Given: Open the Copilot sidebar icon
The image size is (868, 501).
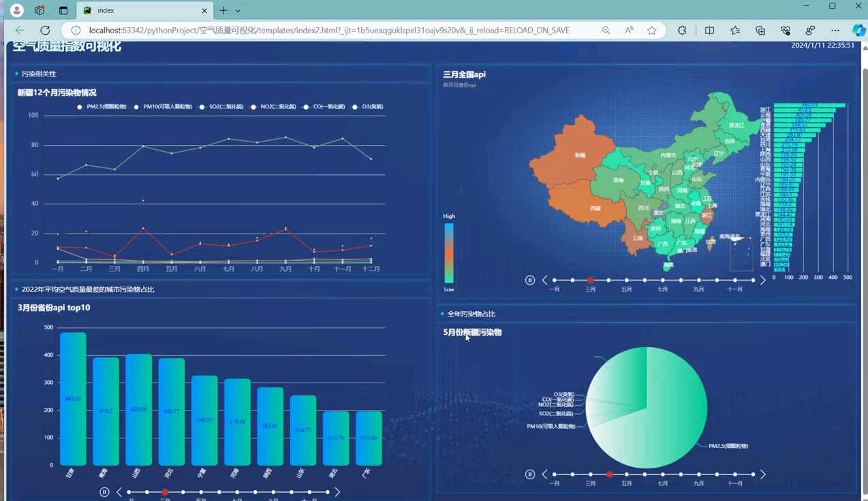Looking at the screenshot, I should [858, 30].
